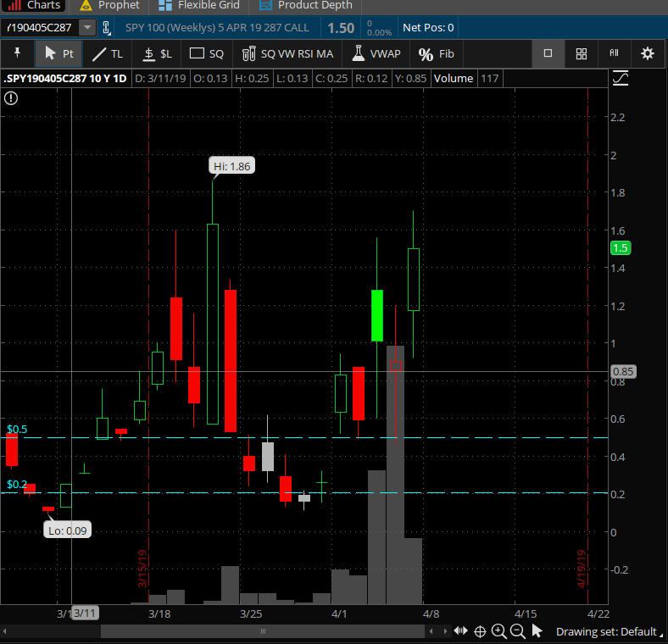Click the 3/11 date cursor label
This screenshot has height=644, width=668.
(85, 613)
